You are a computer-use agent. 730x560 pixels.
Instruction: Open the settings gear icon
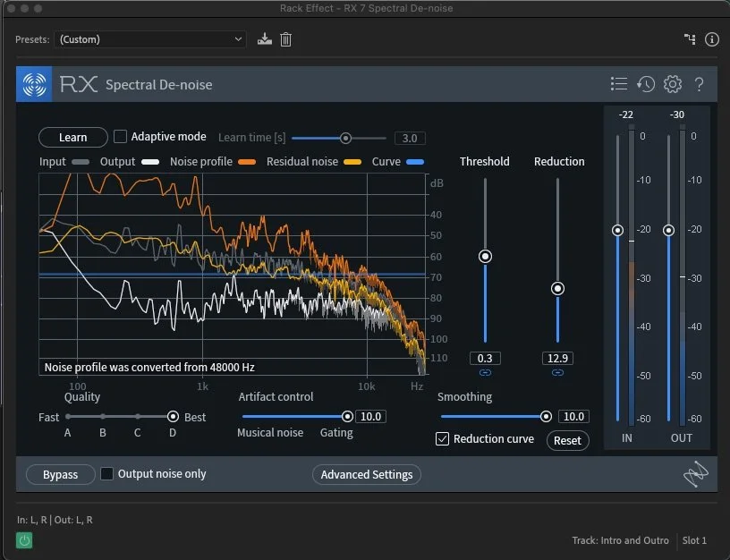[672, 84]
